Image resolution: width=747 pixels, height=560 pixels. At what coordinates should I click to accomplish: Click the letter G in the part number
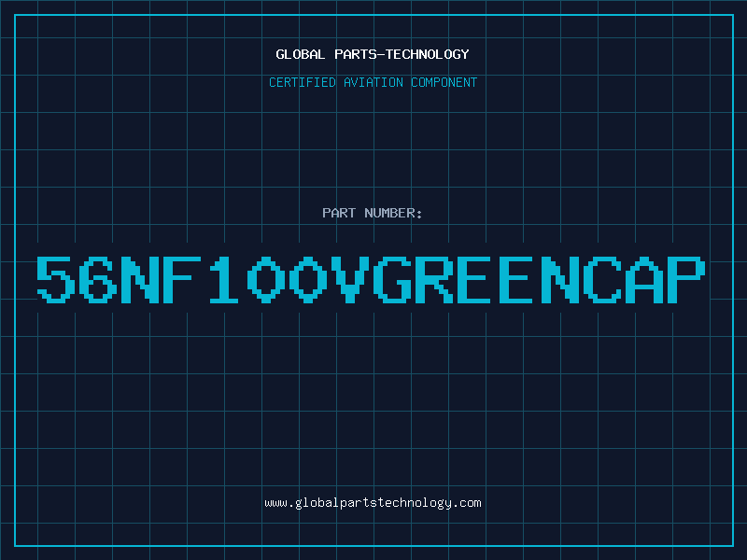(x=393, y=279)
